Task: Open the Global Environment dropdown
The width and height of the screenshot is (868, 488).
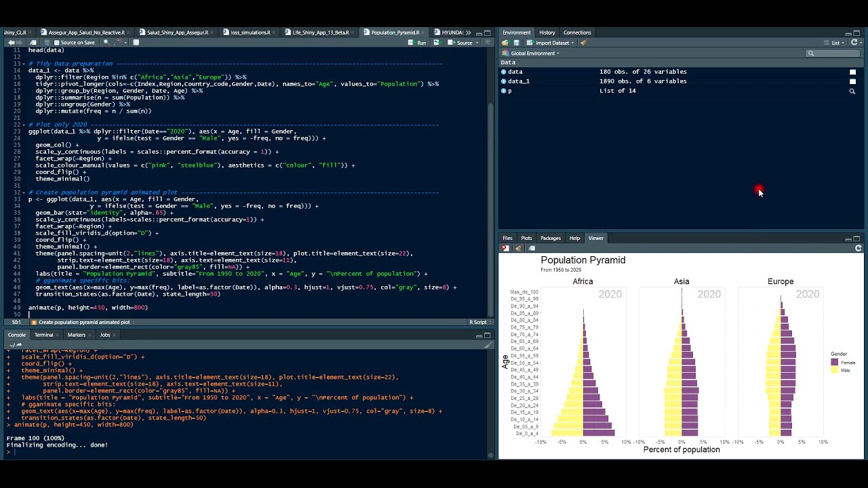Action: click(x=531, y=53)
